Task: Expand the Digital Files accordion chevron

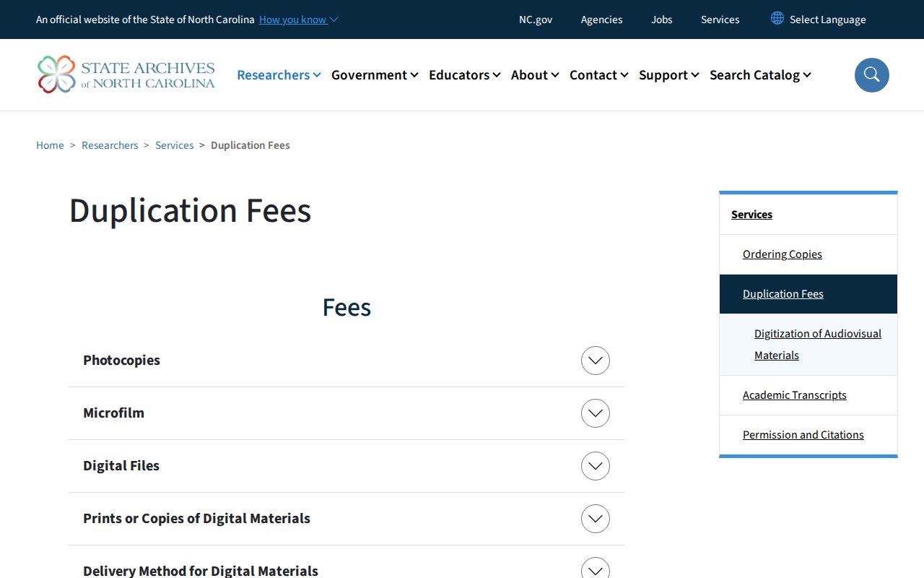Action: click(x=596, y=466)
